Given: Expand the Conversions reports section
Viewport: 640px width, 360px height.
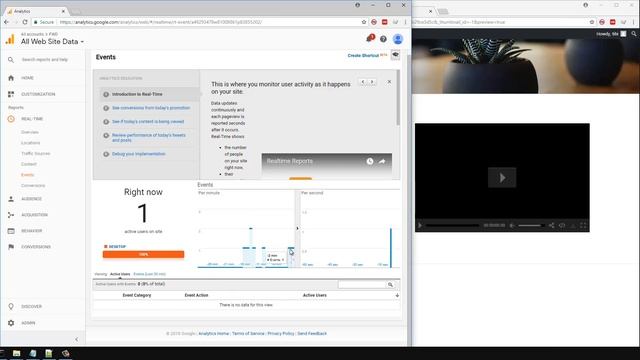Looking at the screenshot, I should [36, 247].
